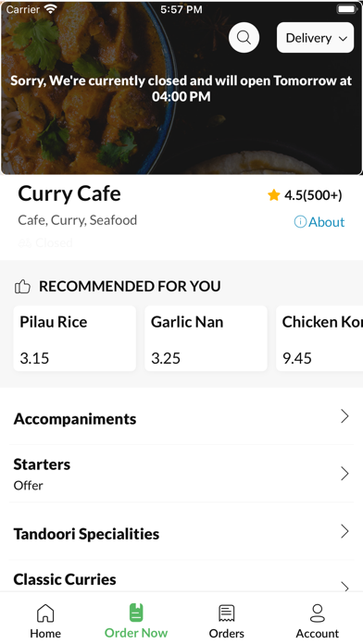Choose the Chicken Korma recommended card
Screen dimensions: 363x644
pyautogui.click(x=319, y=339)
